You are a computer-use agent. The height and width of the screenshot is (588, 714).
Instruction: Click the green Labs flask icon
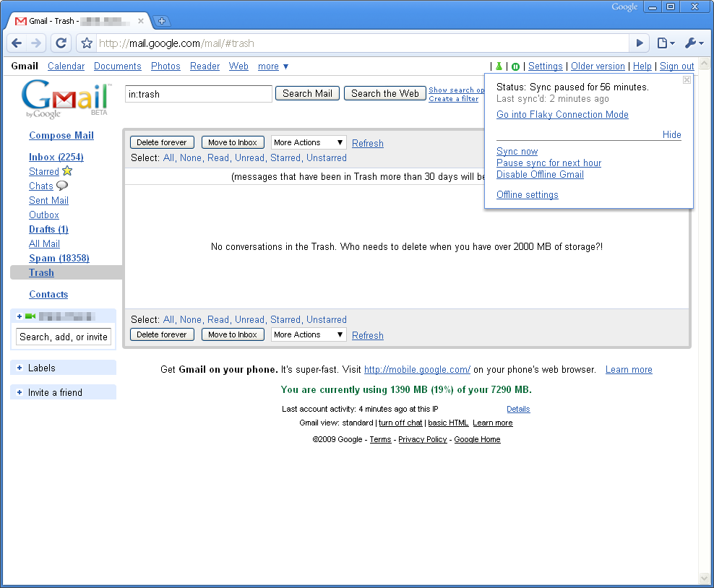tap(499, 66)
